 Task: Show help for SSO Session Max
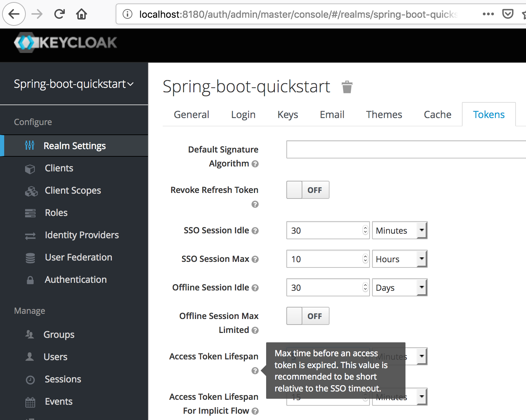coord(255,259)
